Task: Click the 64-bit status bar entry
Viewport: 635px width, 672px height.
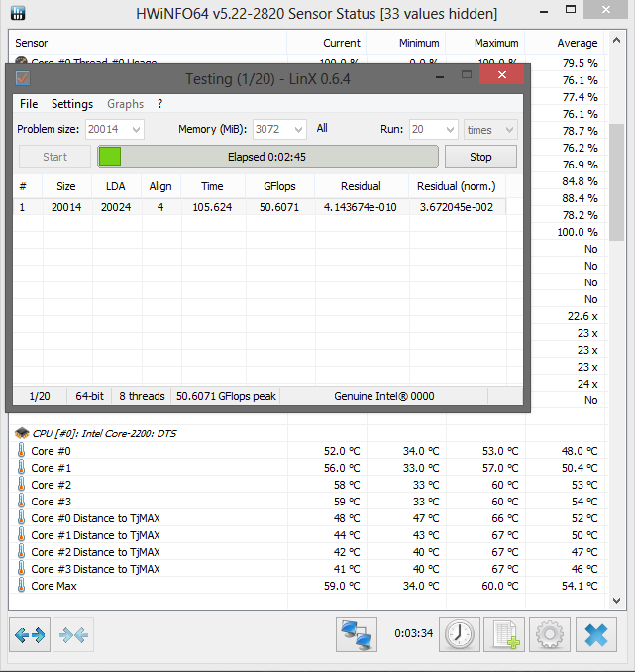Action: point(89,396)
